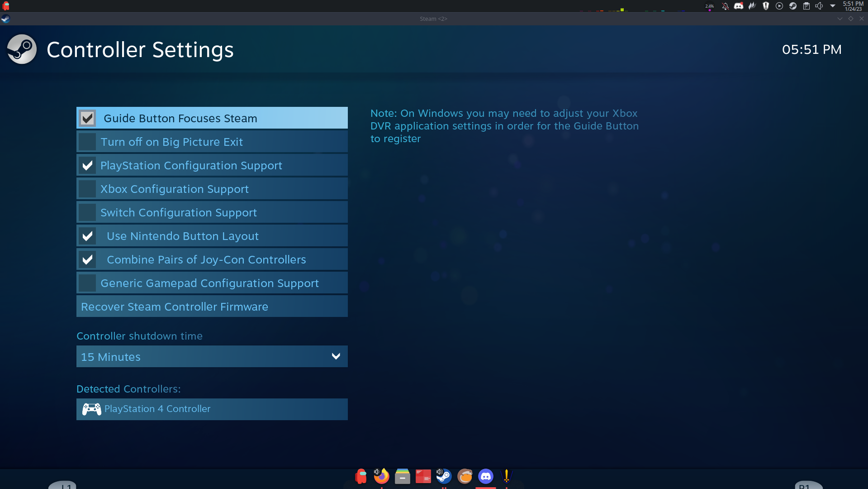Open the 2.4% CPU monitor tray indicator

click(x=709, y=6)
